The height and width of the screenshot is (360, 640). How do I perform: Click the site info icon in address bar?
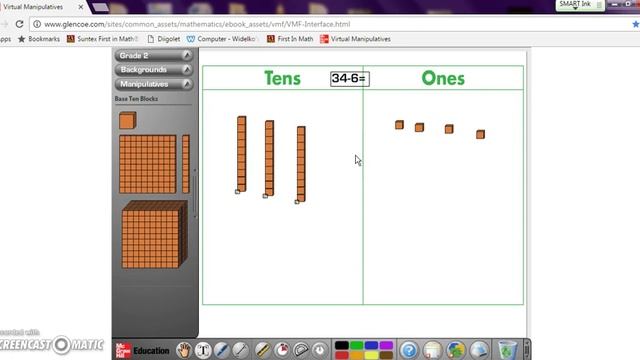[x=37, y=24]
